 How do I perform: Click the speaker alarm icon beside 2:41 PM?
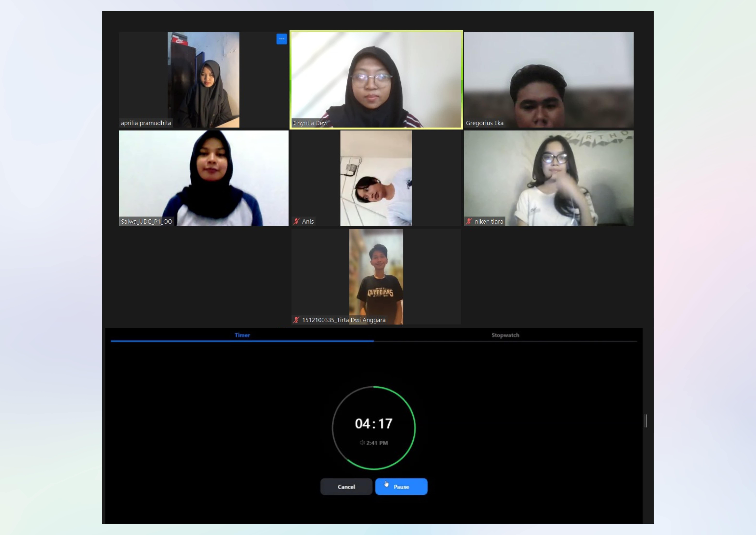coord(362,443)
